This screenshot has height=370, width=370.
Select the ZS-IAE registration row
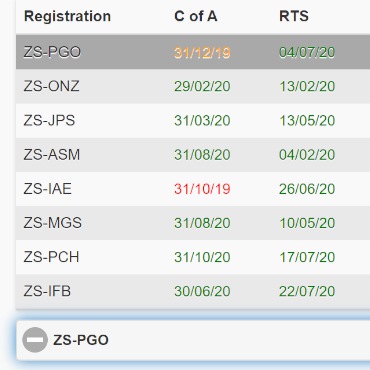tap(193, 189)
